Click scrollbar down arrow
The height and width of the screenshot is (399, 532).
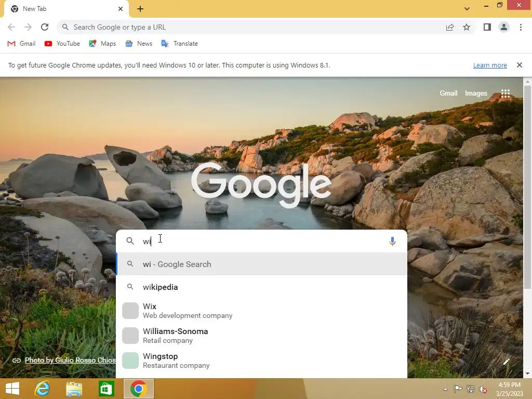coord(527,374)
